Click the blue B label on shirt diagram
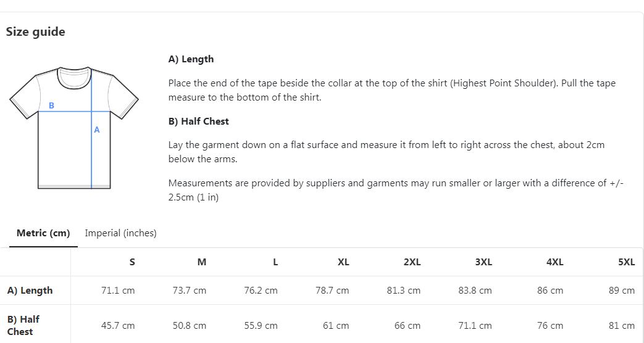The height and width of the screenshot is (343, 644). (x=51, y=105)
